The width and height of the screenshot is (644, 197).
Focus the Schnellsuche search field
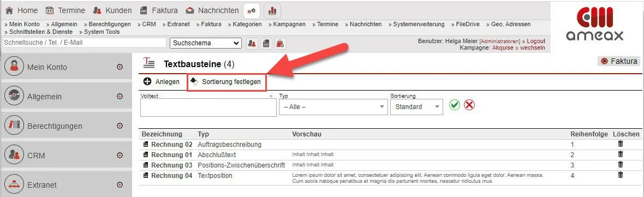pyautogui.click(x=84, y=43)
